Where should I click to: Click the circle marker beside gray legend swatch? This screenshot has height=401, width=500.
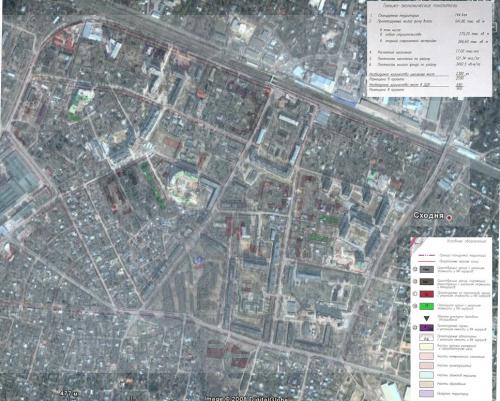[x=415, y=269]
